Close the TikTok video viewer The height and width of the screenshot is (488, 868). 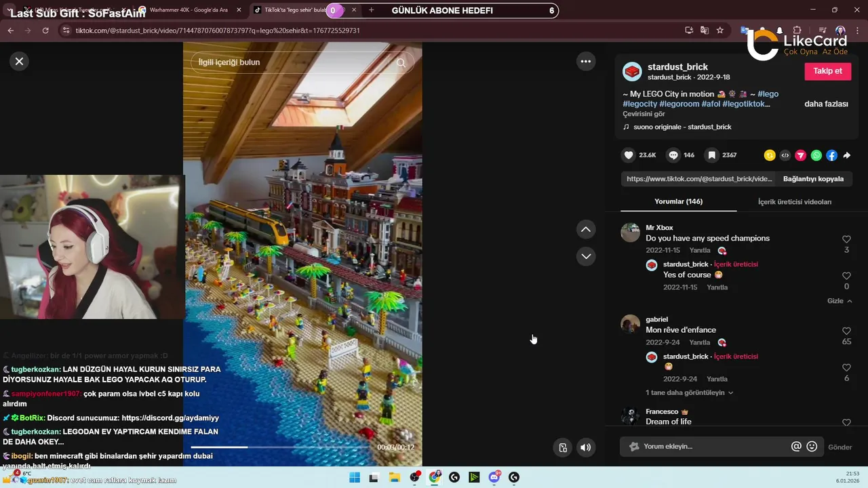coord(19,61)
